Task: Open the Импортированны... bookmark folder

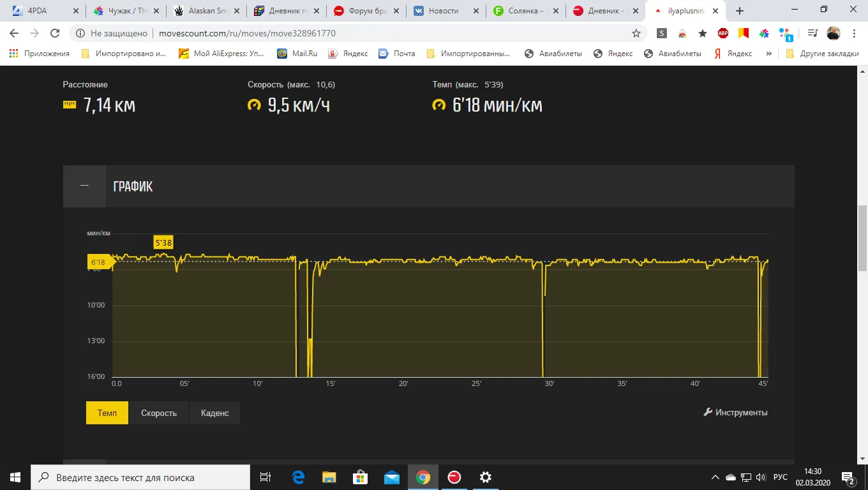Action: click(468, 54)
